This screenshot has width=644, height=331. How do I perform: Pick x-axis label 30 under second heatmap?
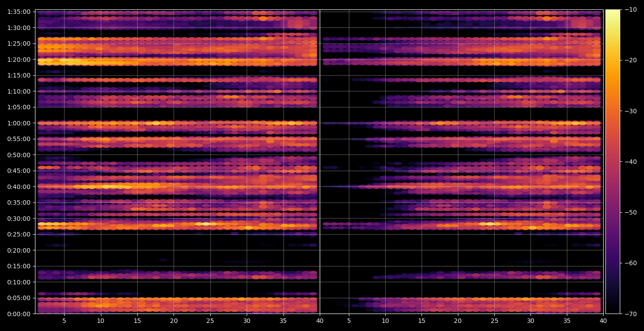[x=531, y=321]
